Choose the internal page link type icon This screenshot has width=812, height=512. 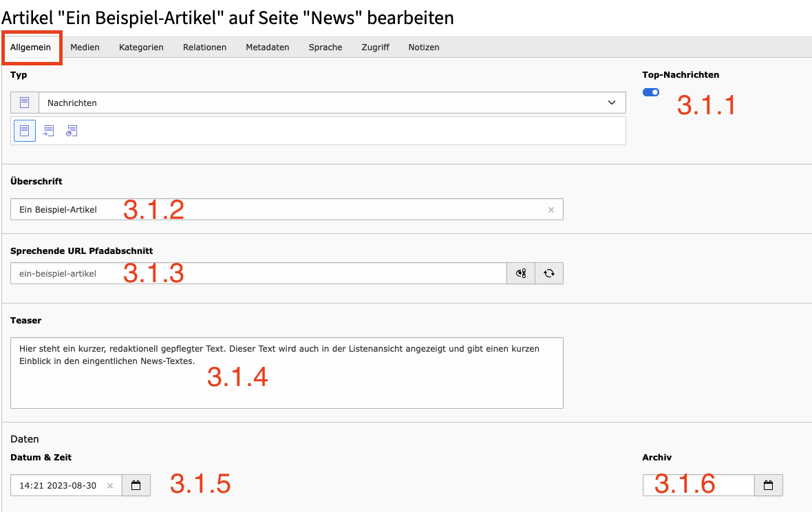tap(49, 131)
